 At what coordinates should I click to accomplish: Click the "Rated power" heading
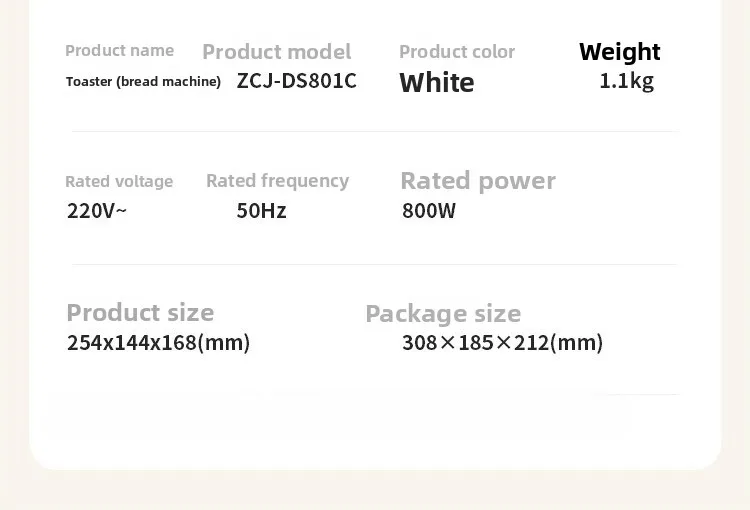[x=477, y=181]
